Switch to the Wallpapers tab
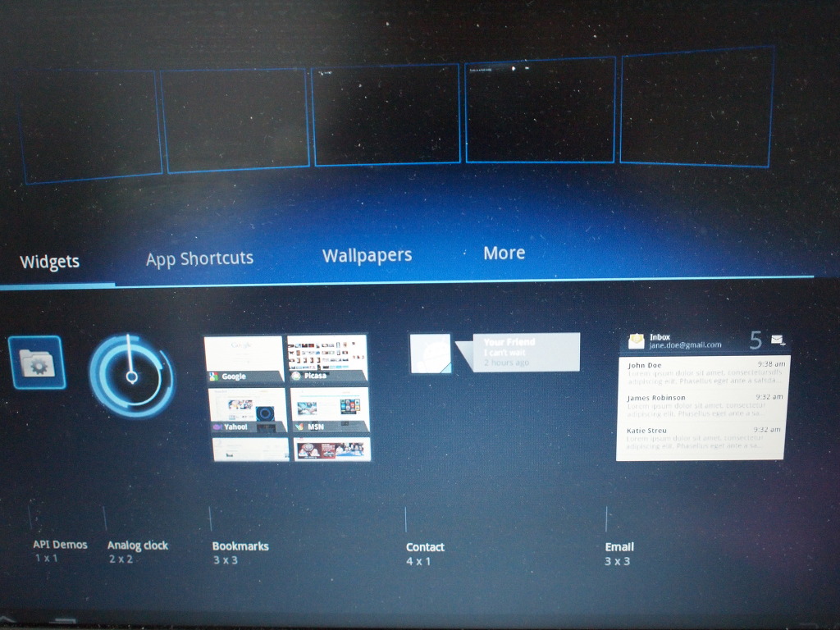 coord(367,255)
